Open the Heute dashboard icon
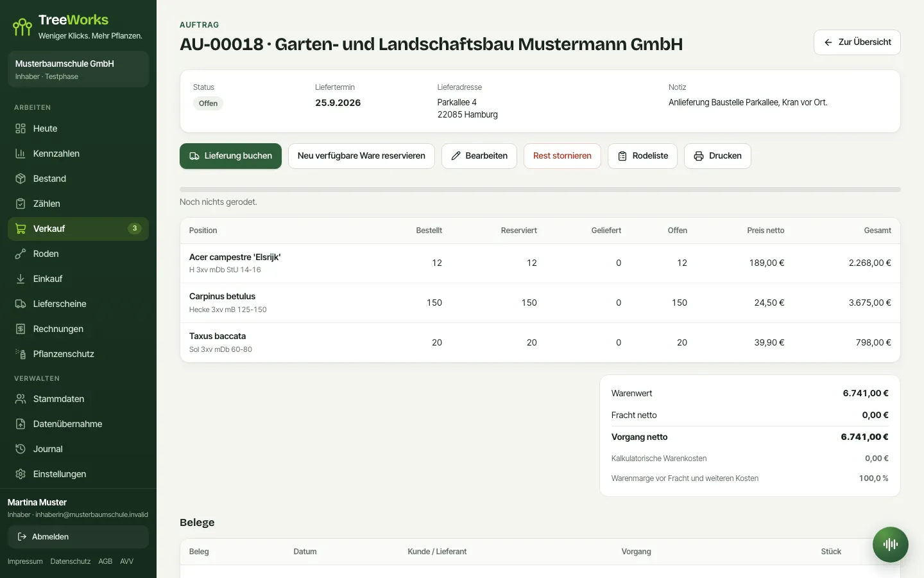This screenshot has width=924, height=578. pyautogui.click(x=21, y=128)
